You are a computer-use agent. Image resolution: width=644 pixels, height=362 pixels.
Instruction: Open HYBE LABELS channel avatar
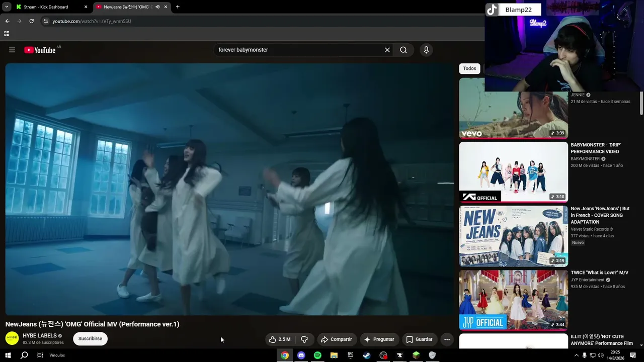tap(12, 338)
